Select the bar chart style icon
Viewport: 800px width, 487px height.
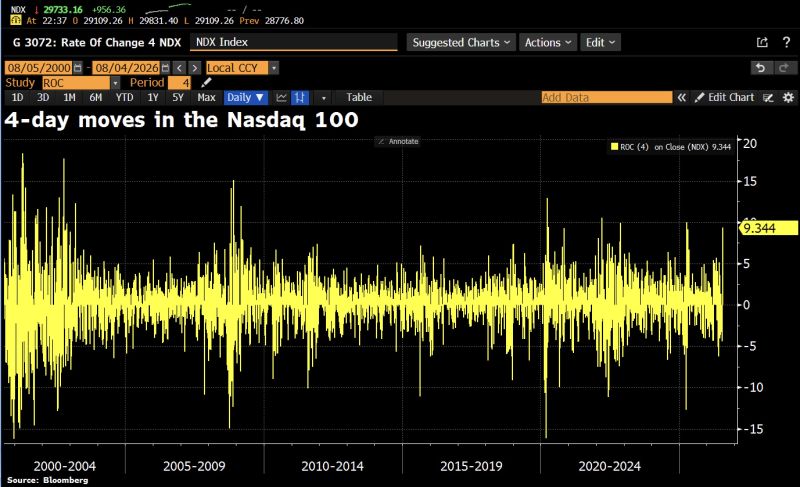coord(299,97)
